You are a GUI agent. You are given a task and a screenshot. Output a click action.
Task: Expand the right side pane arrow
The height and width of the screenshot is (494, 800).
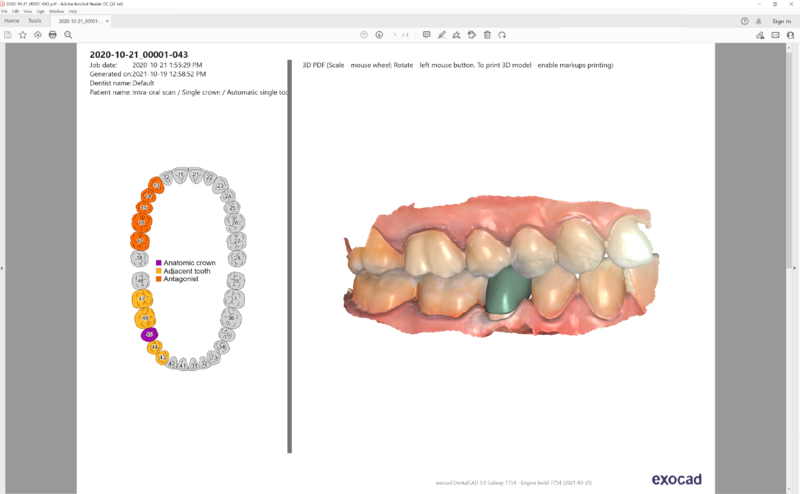pos(794,268)
